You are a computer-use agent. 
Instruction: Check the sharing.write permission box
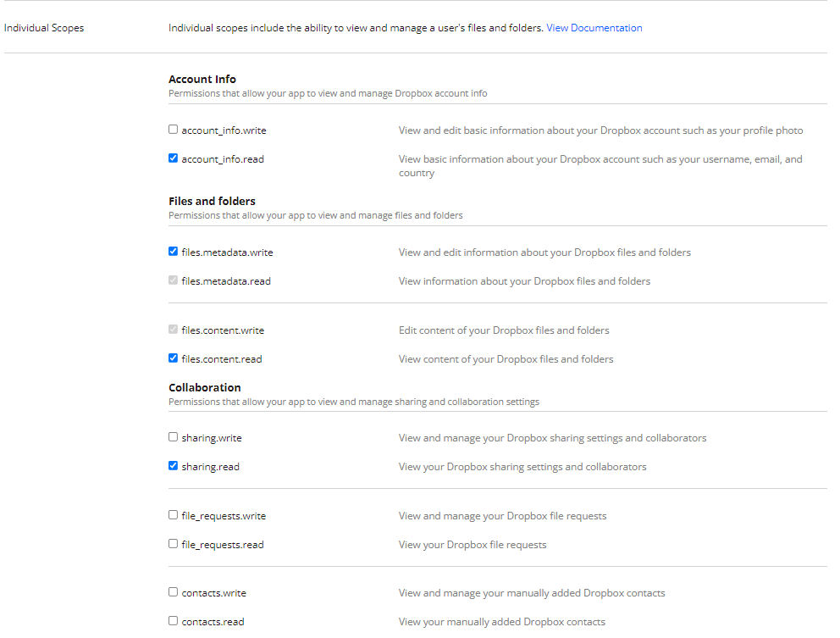click(x=173, y=437)
